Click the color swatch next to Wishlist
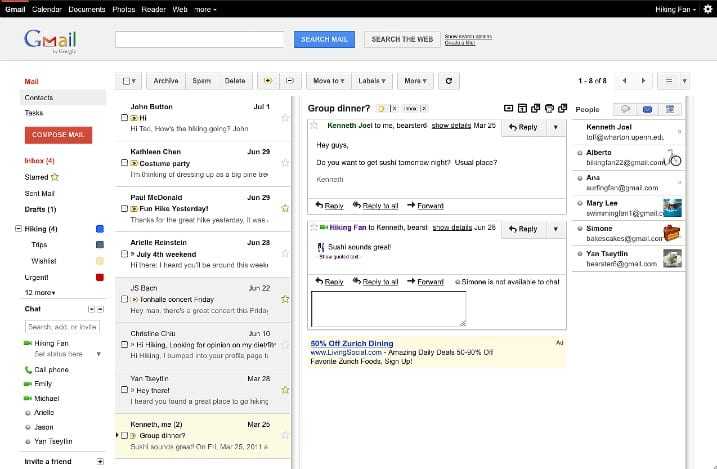The height and width of the screenshot is (469, 717). (100, 261)
